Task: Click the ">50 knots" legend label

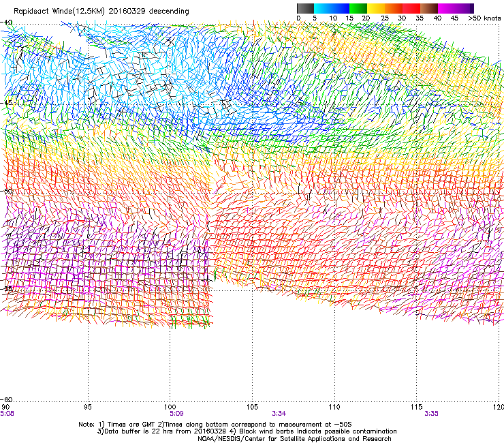Action: [484, 18]
